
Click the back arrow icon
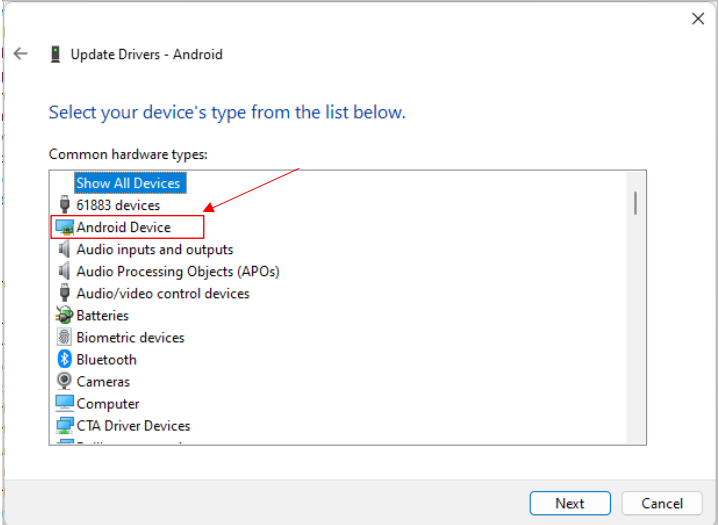coord(20,54)
